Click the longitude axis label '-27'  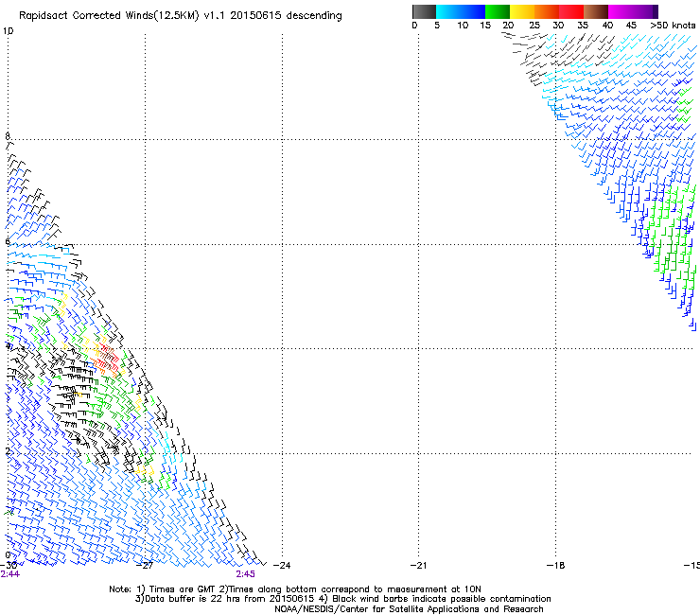pyautogui.click(x=145, y=566)
